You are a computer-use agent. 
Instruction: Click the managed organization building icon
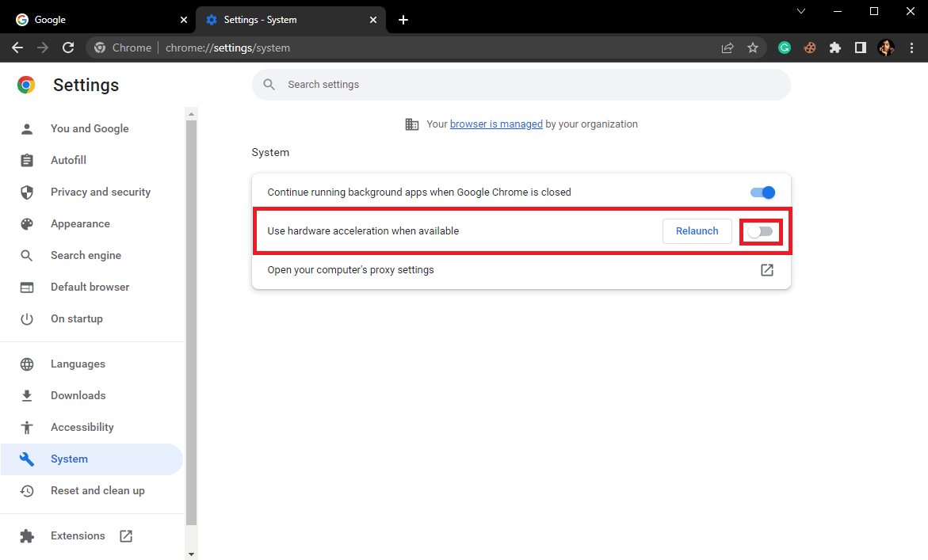tap(412, 124)
